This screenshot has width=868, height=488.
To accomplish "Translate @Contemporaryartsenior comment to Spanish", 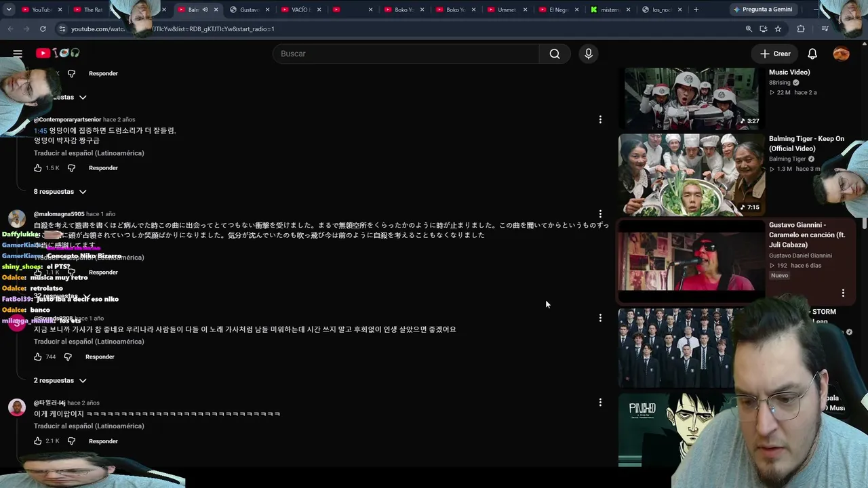I will 89,153.
